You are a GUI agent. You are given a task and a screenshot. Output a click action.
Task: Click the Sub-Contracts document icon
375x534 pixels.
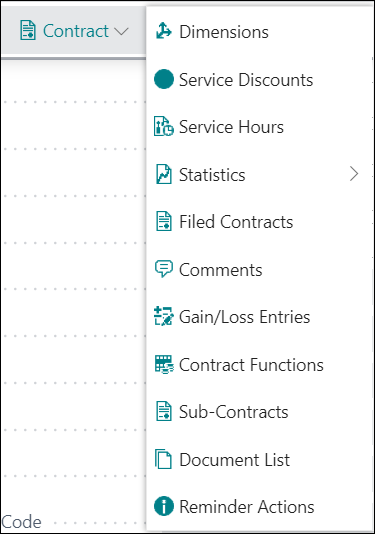pyautogui.click(x=164, y=411)
